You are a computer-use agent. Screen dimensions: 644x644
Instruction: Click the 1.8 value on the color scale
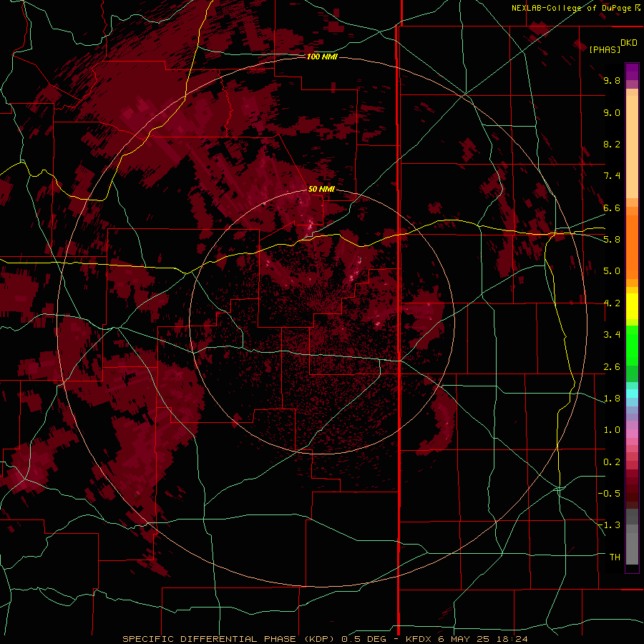coord(612,399)
